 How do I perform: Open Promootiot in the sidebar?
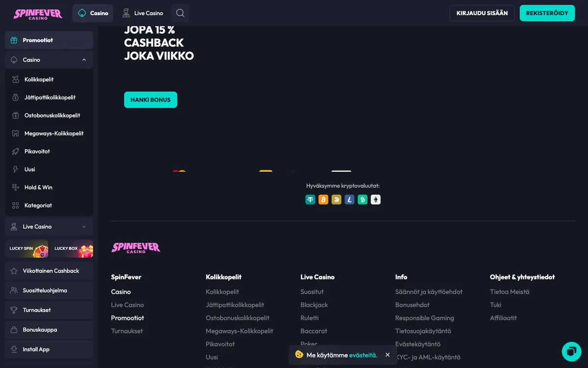coord(49,40)
